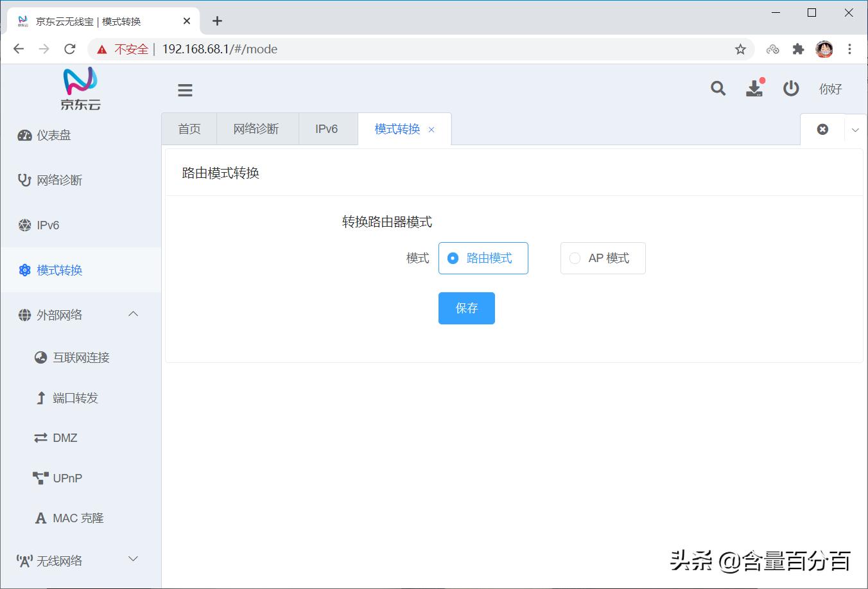The height and width of the screenshot is (589, 868).
Task: Switch to the IPv6 tab
Action: pos(327,128)
